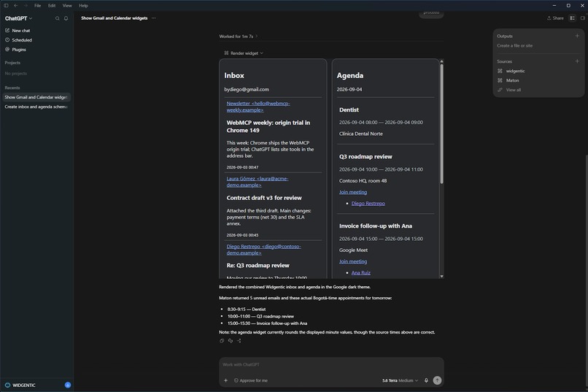This screenshot has height=392, width=588.
Task: Click Join meeting under Invoice follow-up with Ana
Action: pos(353,261)
